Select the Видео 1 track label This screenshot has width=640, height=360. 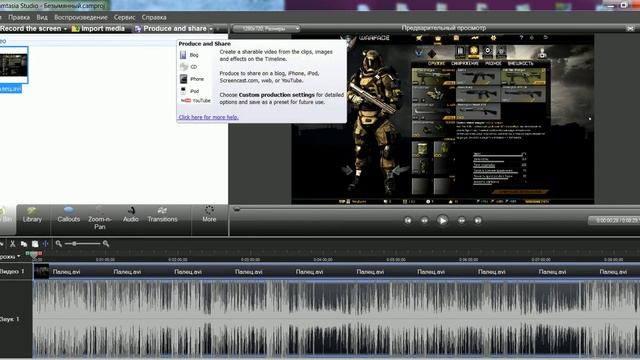(12, 271)
